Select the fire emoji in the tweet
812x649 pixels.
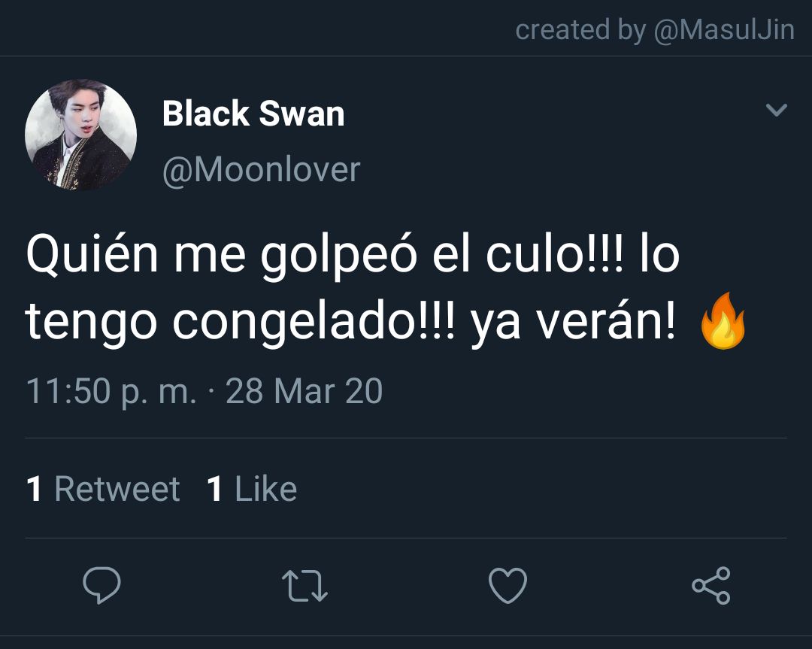723,320
